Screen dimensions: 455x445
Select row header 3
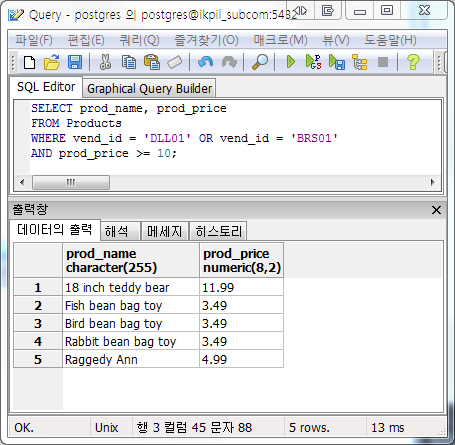(x=38, y=323)
